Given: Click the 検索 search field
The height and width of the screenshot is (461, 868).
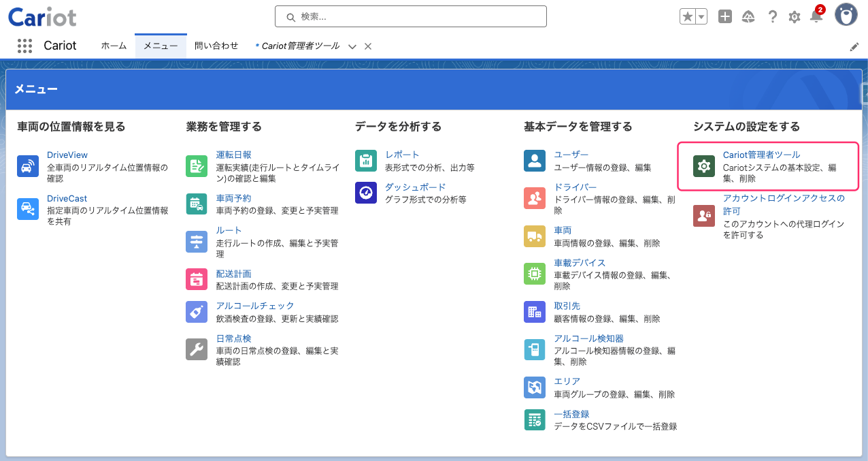Looking at the screenshot, I should click(411, 16).
